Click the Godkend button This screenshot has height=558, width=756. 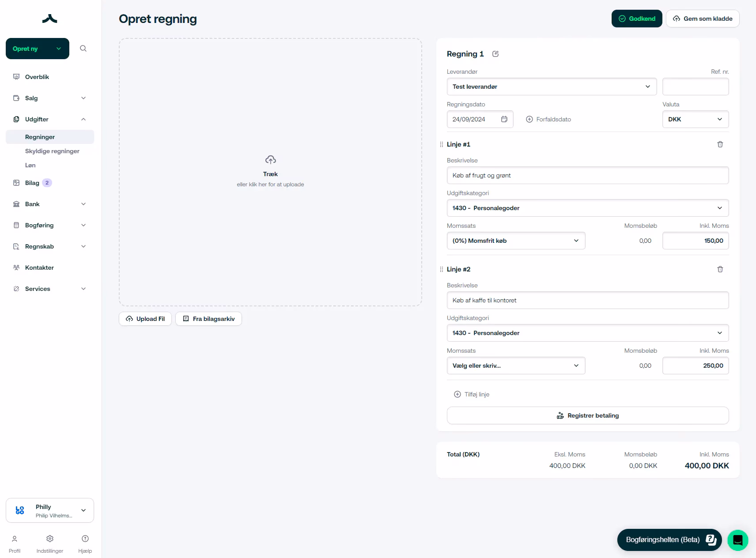[636, 19]
